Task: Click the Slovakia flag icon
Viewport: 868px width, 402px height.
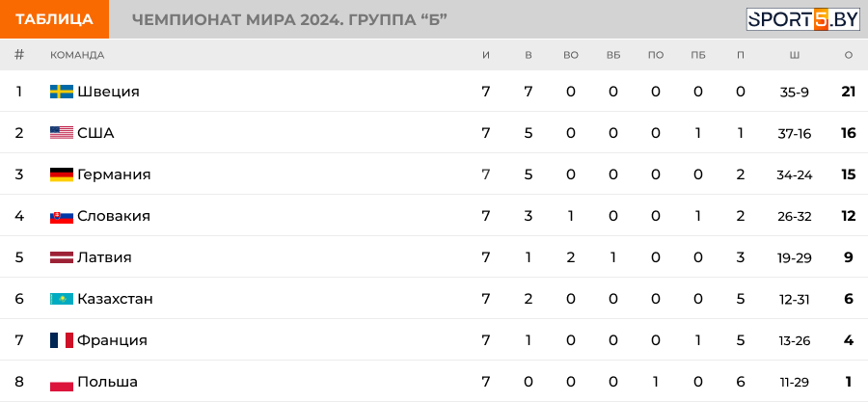Action: coord(62,216)
